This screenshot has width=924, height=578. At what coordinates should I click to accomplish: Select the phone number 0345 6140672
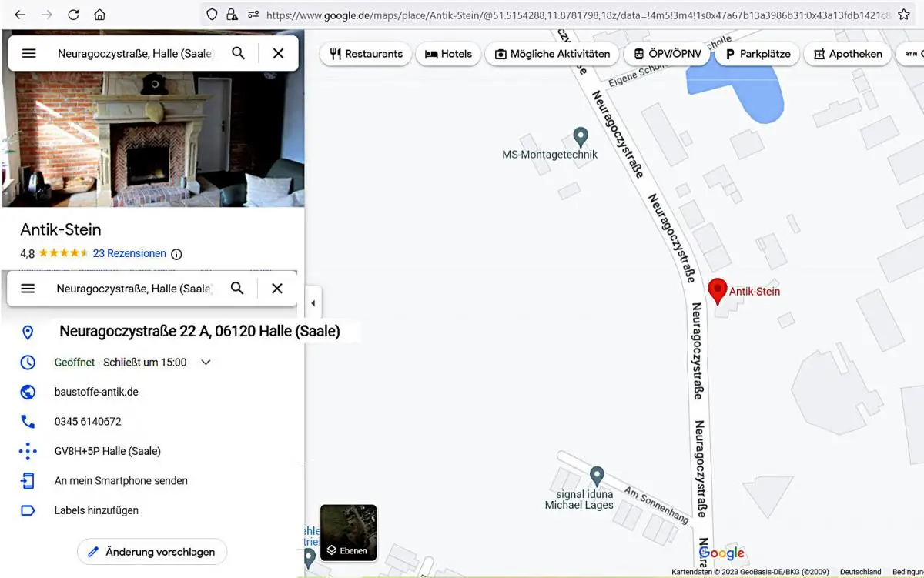click(88, 422)
